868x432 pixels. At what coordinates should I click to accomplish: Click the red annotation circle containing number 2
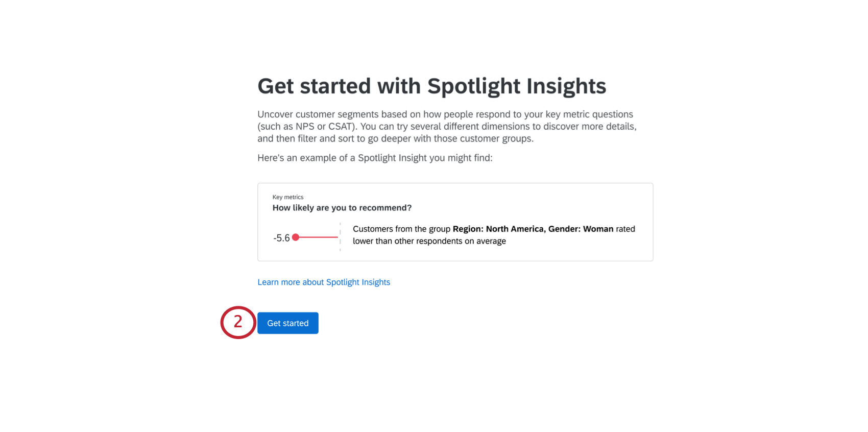tap(238, 323)
